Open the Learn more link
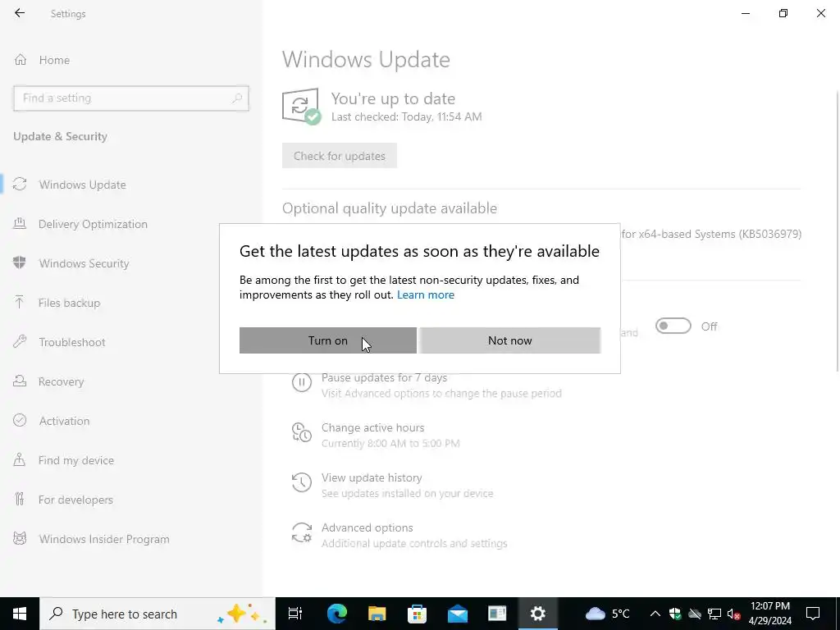Screen dimensions: 840x630 (x=426, y=294)
